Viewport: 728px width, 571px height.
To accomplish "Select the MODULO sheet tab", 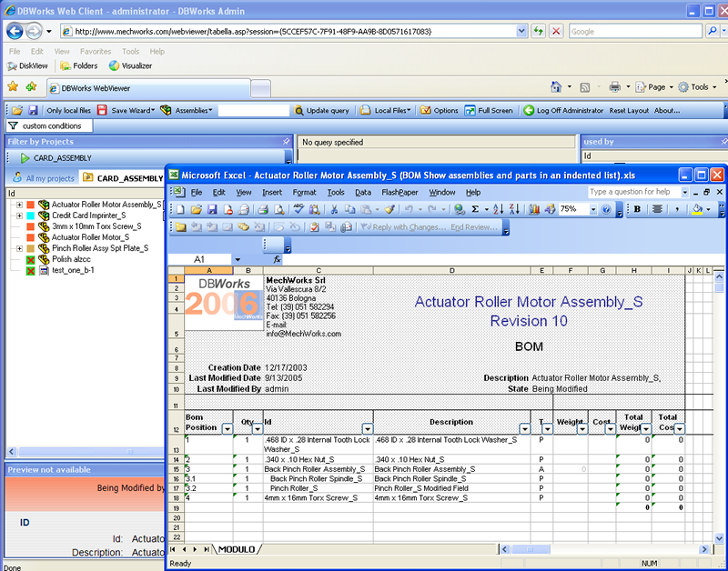I will 237,549.
